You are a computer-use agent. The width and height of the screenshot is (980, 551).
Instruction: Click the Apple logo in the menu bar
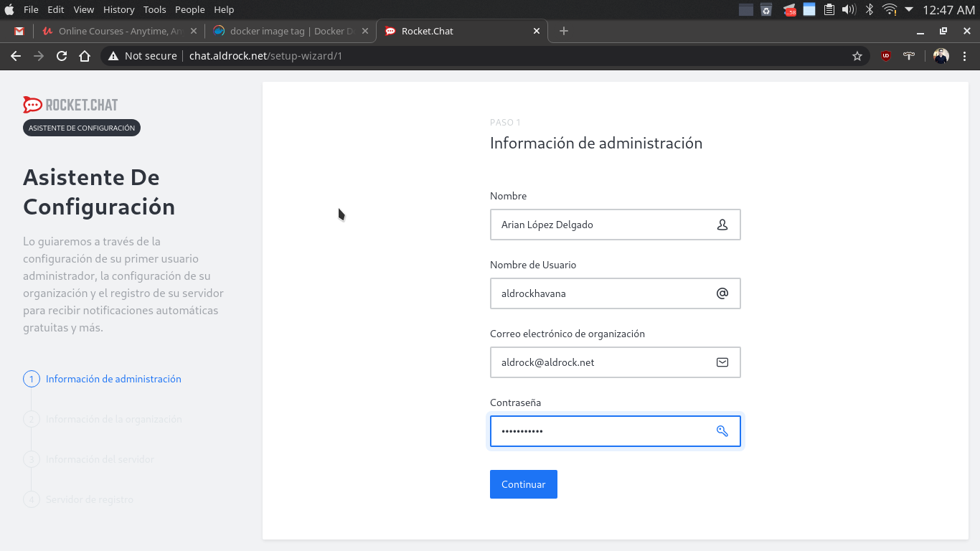(x=10, y=9)
